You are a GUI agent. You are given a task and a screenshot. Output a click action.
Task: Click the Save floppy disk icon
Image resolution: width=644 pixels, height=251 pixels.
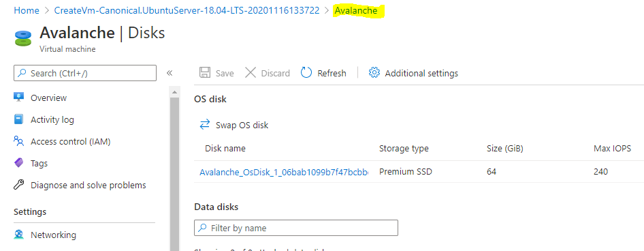(x=204, y=73)
